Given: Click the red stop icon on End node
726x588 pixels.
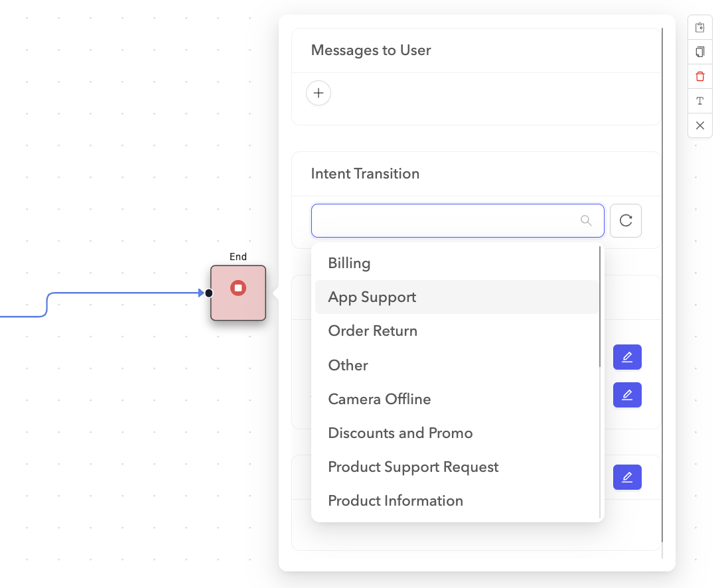Looking at the screenshot, I should pyautogui.click(x=238, y=288).
